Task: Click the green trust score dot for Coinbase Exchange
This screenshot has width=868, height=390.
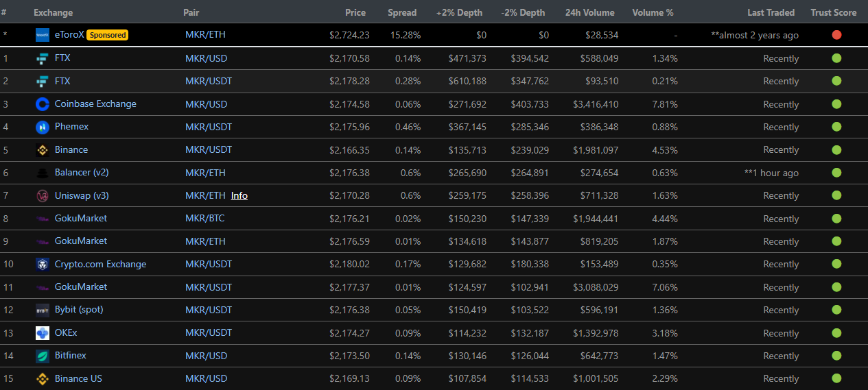Action: 836,104
